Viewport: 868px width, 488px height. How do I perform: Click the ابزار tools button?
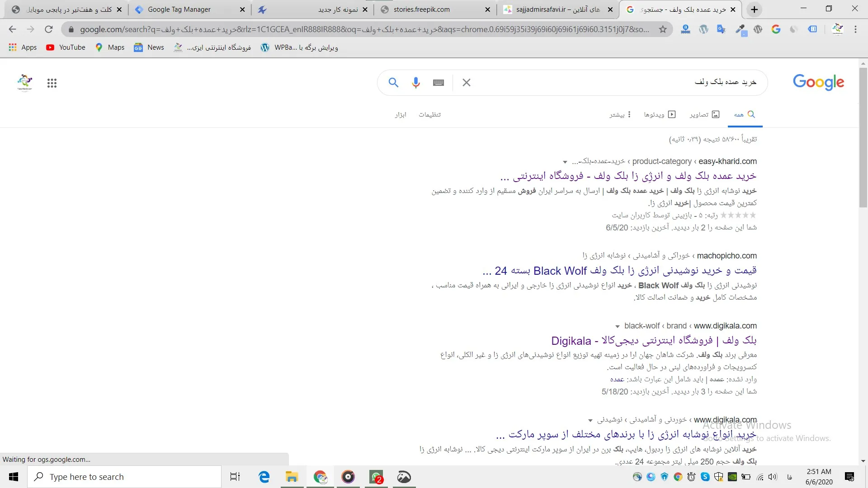tap(400, 115)
